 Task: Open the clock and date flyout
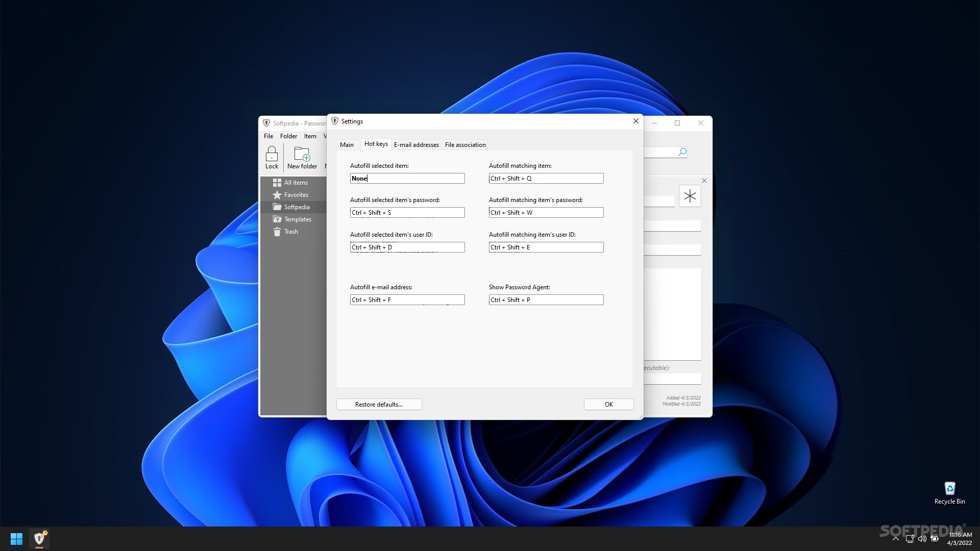click(960, 539)
